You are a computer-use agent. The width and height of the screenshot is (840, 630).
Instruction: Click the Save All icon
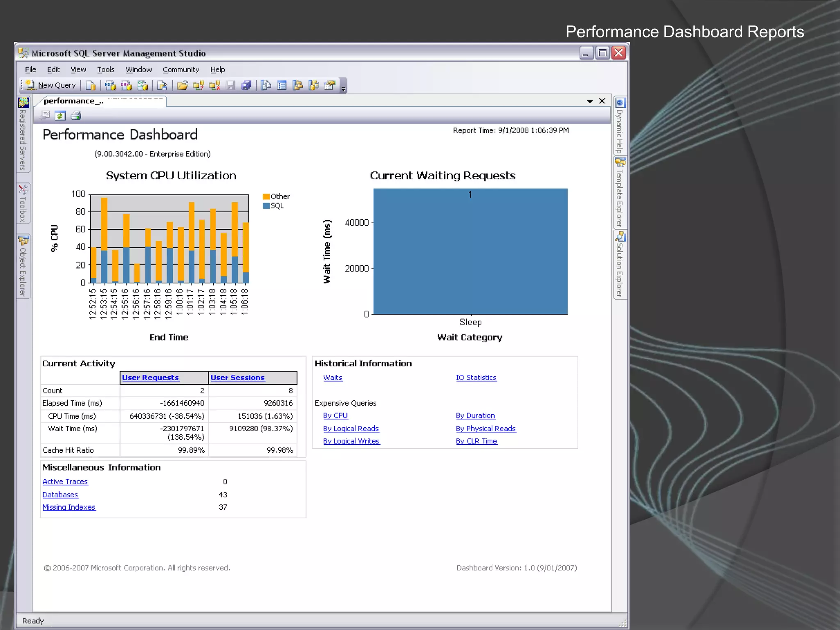(x=246, y=85)
